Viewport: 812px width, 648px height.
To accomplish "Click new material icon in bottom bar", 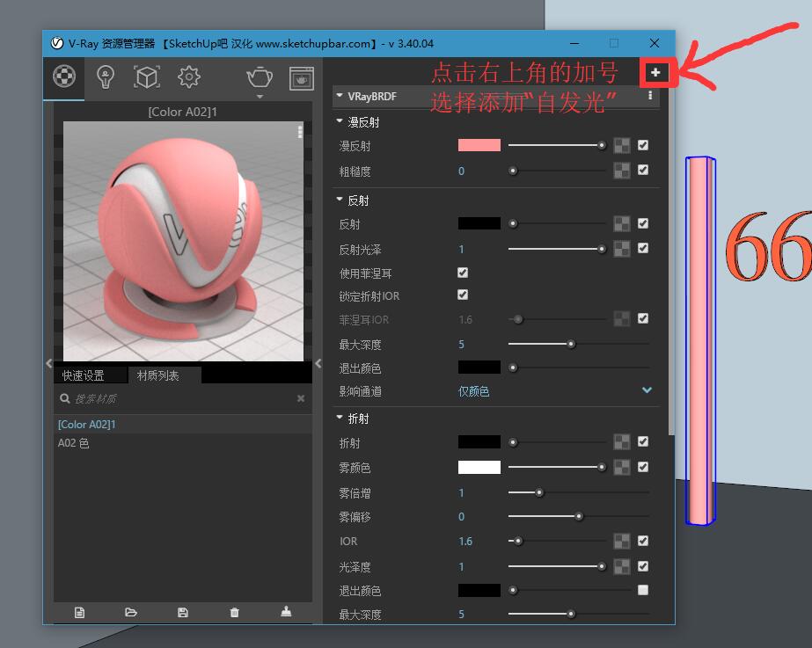I will click(x=79, y=613).
